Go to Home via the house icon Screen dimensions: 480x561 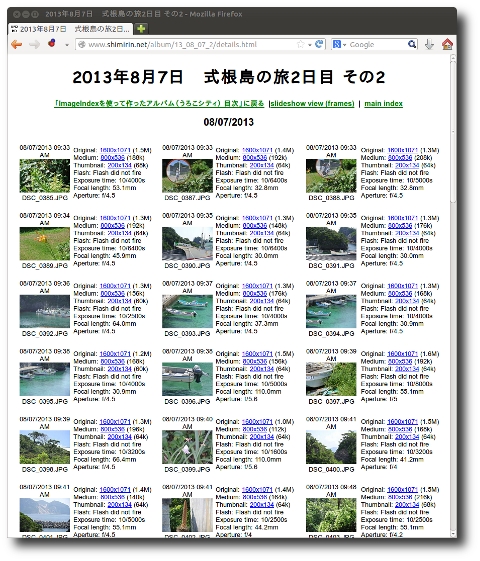pyautogui.click(x=447, y=44)
